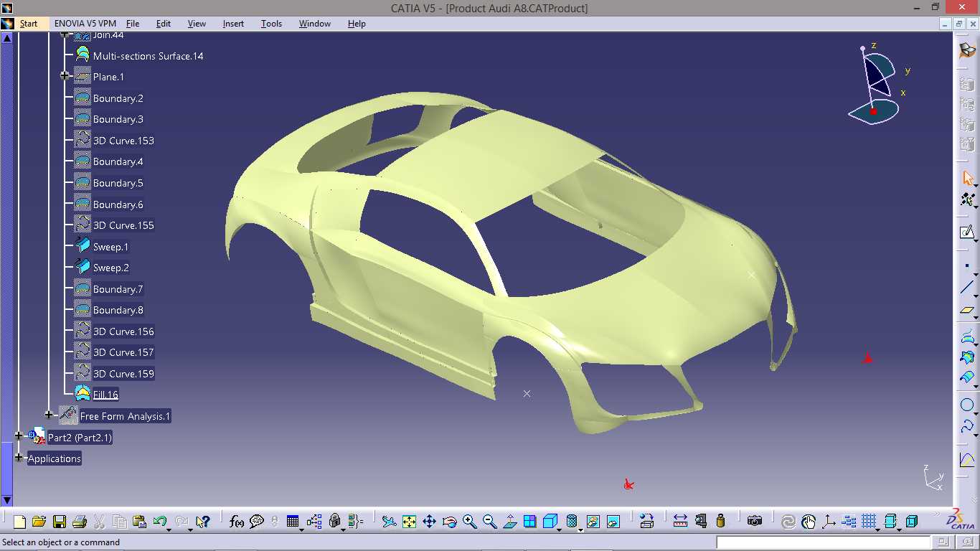Select the Pan arrows tool
Image resolution: width=980 pixels, height=551 pixels.
tap(429, 522)
